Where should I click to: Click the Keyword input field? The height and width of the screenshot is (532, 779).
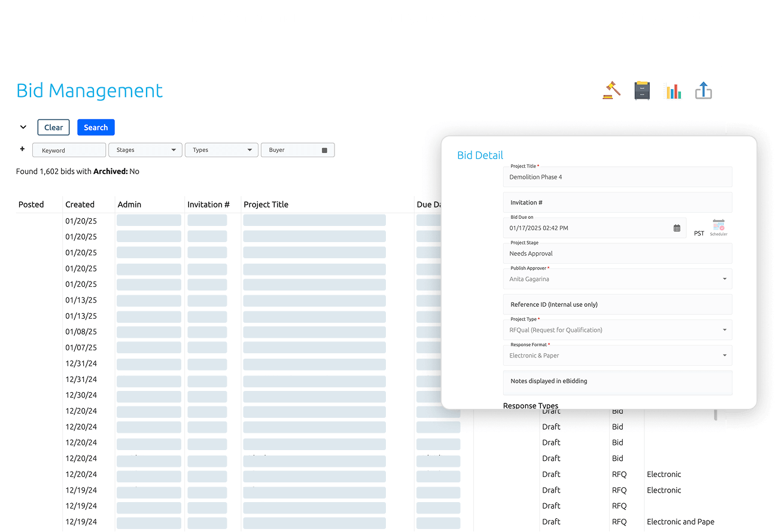click(69, 149)
